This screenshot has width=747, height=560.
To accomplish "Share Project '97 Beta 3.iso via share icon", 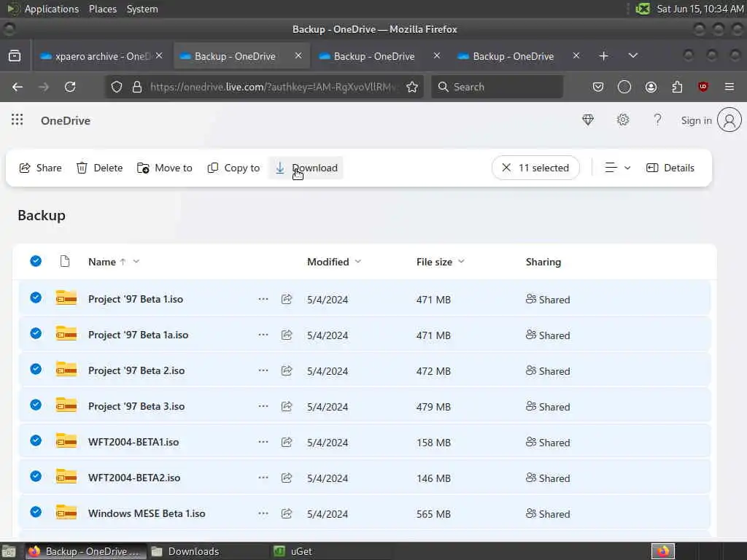I will pos(286,406).
